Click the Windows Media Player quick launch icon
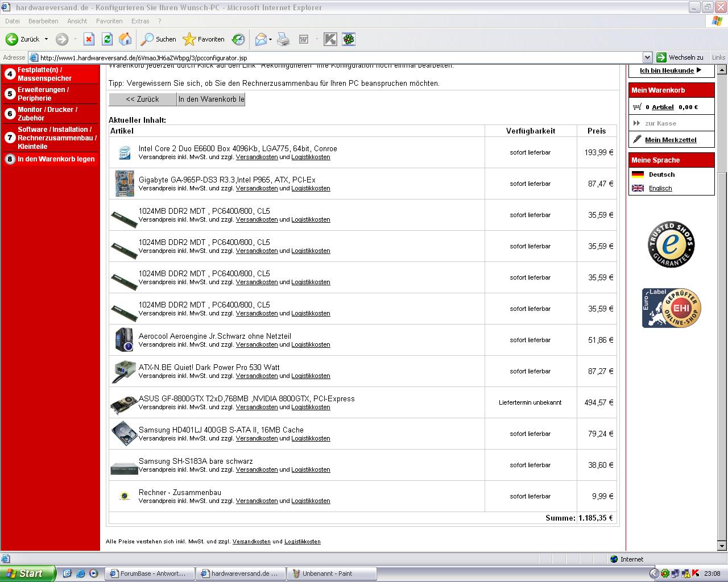 94,573
